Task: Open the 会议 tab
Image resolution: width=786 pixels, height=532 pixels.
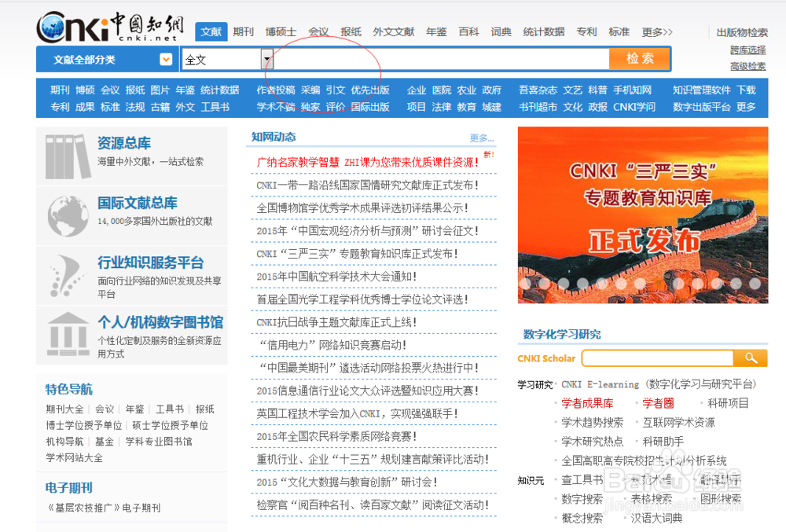Action: pos(318,32)
